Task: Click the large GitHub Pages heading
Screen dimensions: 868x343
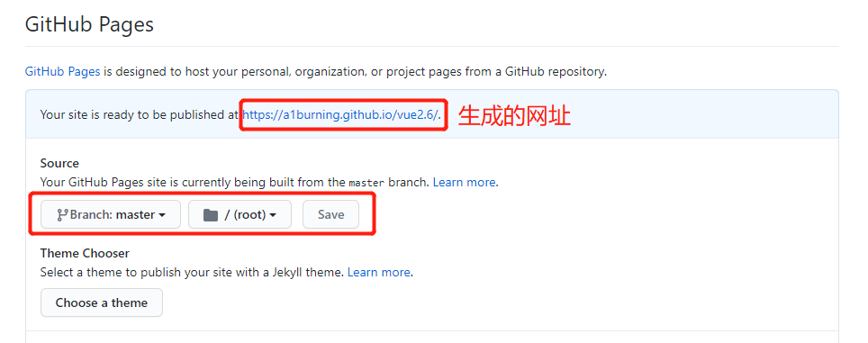Action: pyautogui.click(x=89, y=24)
